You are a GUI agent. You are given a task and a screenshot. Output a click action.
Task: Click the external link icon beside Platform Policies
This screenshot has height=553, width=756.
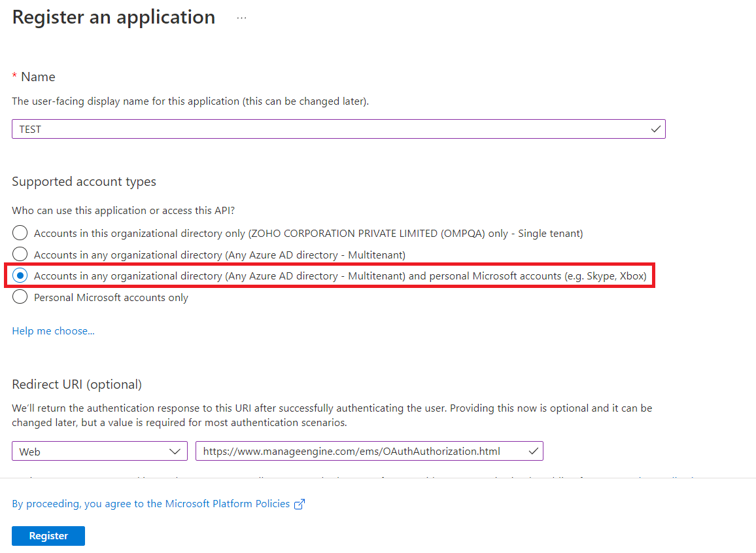(x=300, y=505)
